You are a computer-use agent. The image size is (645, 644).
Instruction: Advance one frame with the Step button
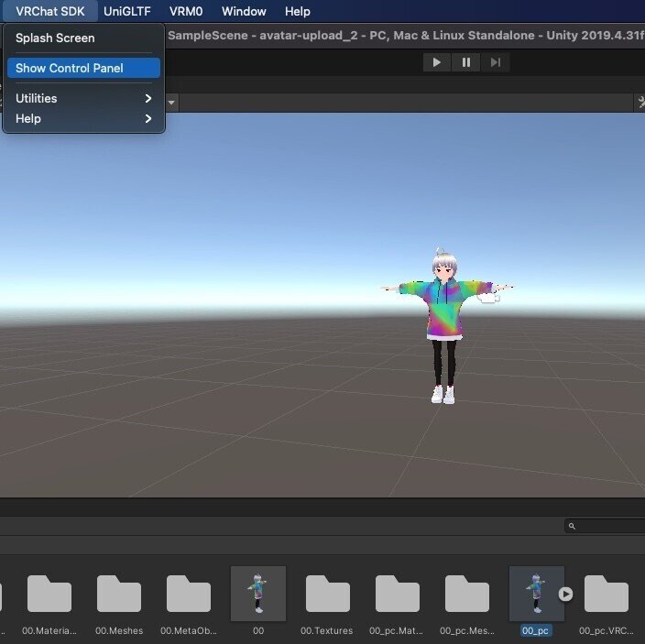point(496,62)
